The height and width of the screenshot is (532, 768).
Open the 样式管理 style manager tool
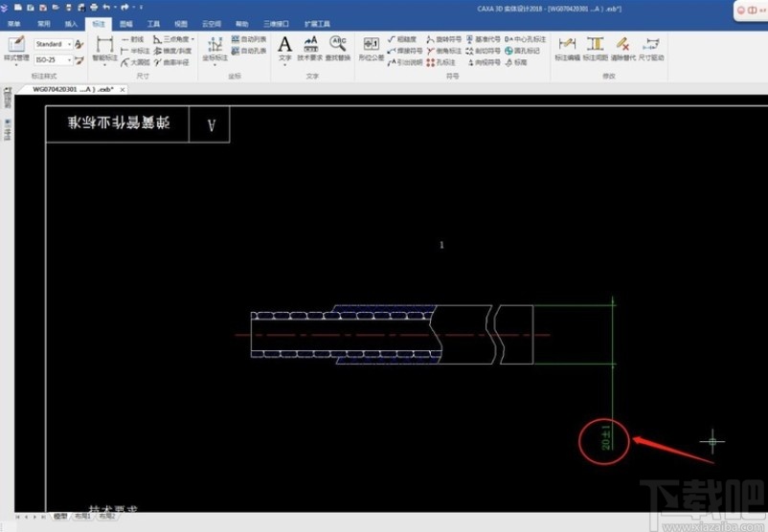[16, 49]
